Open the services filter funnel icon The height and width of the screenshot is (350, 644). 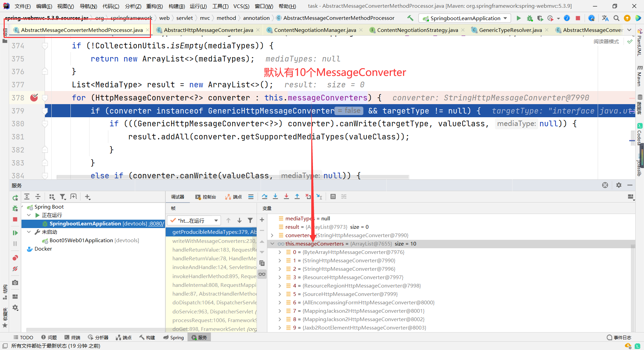pos(63,197)
